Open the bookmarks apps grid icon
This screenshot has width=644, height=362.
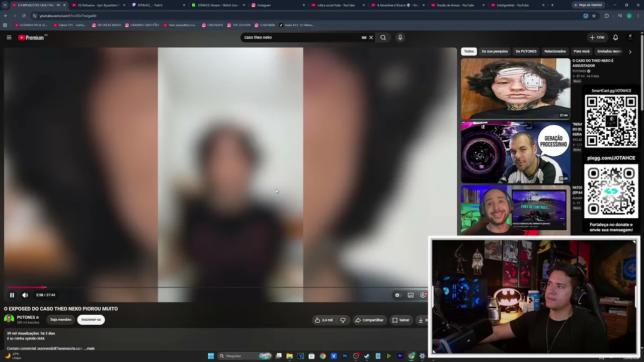click(x=5, y=25)
